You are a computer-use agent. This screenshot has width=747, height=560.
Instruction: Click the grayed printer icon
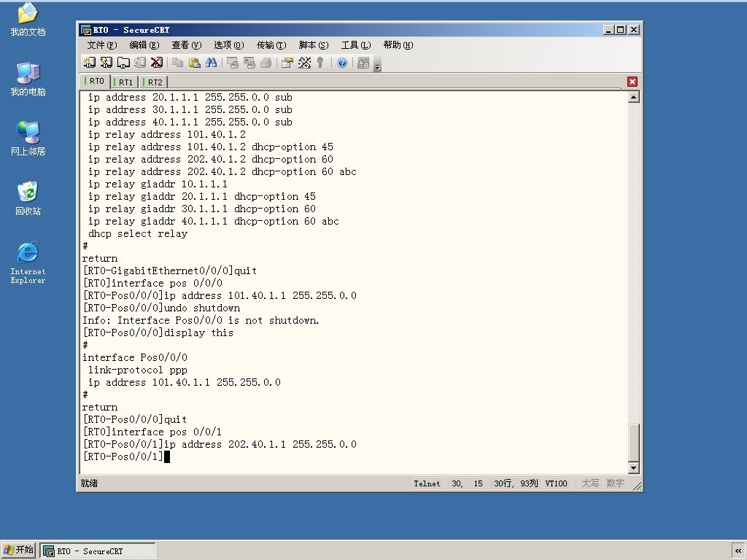pos(266,63)
